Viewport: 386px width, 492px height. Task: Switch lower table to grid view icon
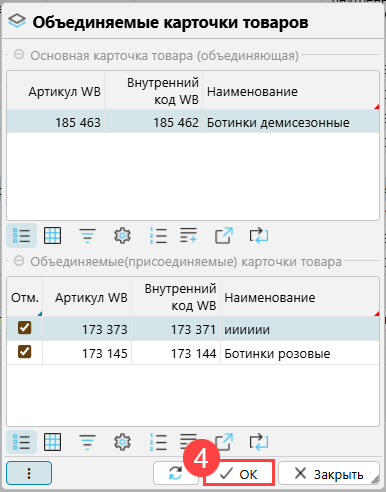53,442
